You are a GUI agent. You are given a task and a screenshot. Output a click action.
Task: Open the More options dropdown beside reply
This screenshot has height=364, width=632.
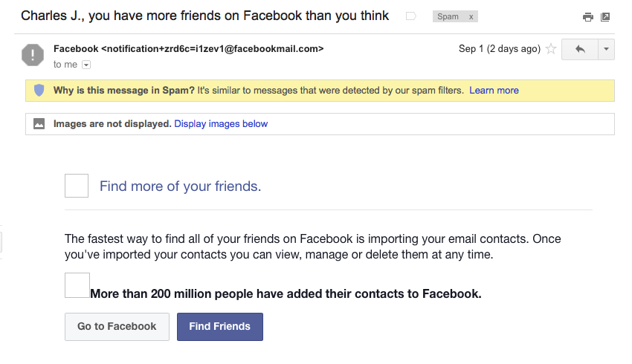tap(606, 49)
